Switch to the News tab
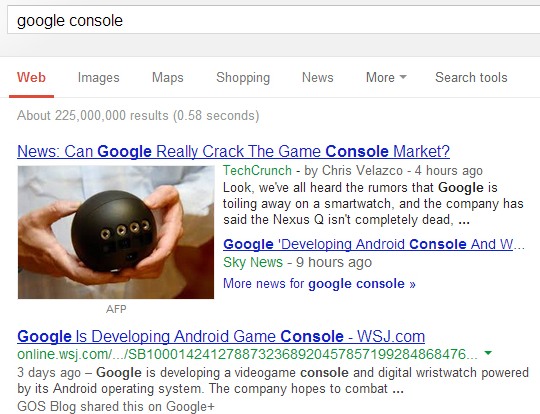This screenshot has height=414, width=540. coord(318,77)
